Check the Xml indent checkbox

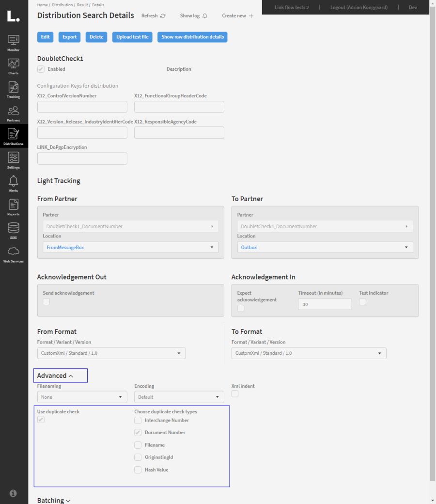(235, 394)
